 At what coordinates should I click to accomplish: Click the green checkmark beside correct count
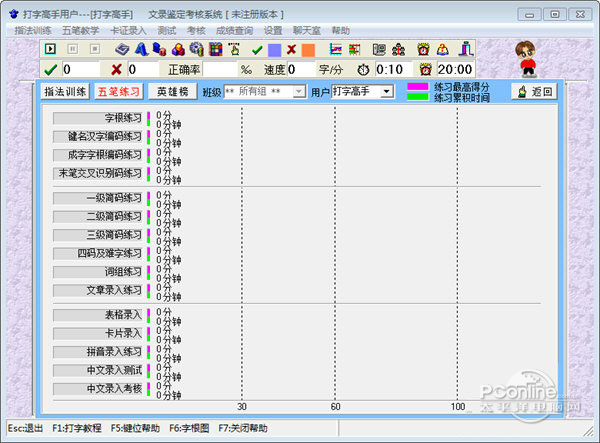(51, 69)
